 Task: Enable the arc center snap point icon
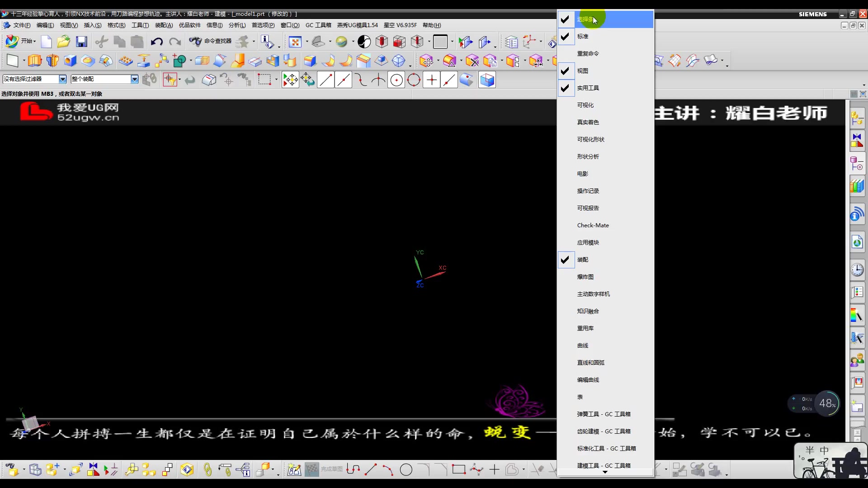[x=396, y=80]
